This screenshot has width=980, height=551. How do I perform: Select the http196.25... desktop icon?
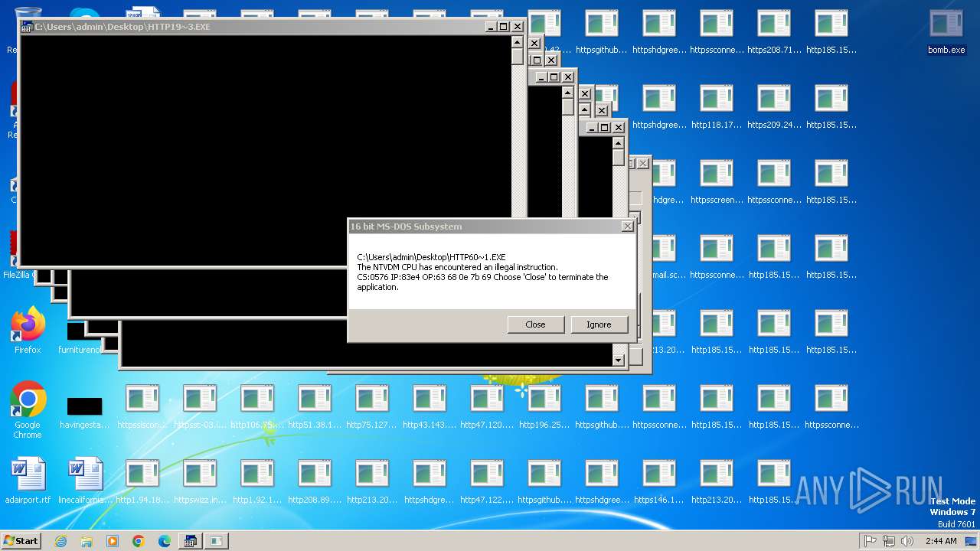pyautogui.click(x=544, y=407)
